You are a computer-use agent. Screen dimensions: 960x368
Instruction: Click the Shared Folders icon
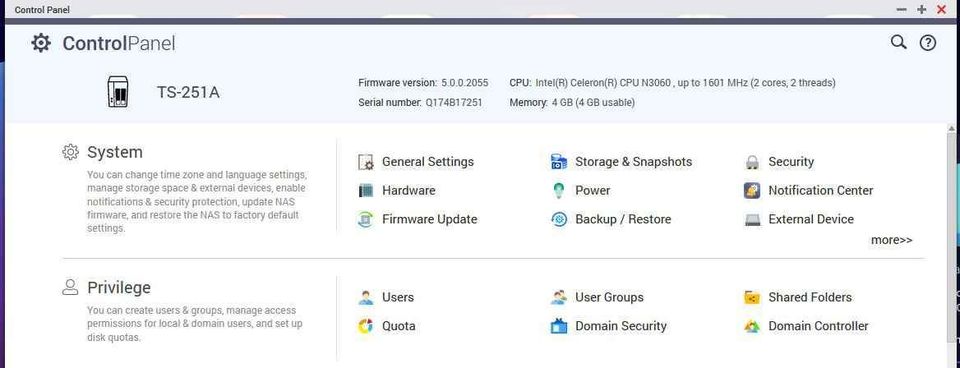click(752, 298)
